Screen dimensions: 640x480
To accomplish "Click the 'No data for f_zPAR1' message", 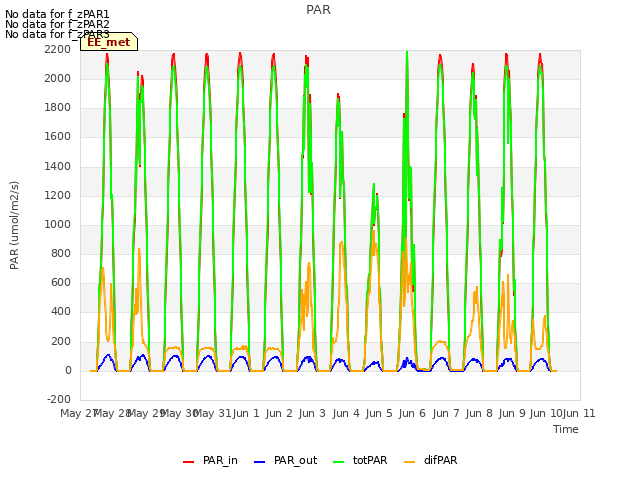I will point(57,14).
